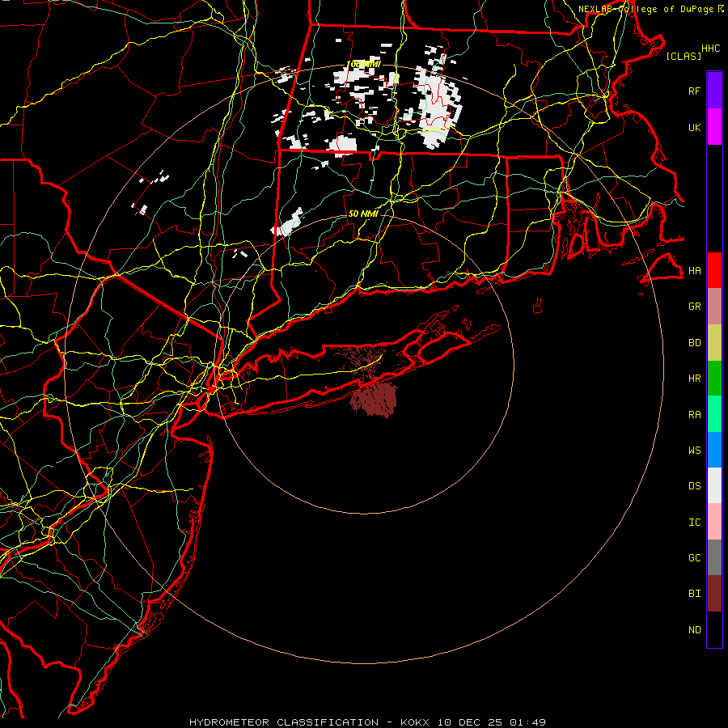Click the 'DS' legend label
The image size is (728, 728).
tap(694, 486)
